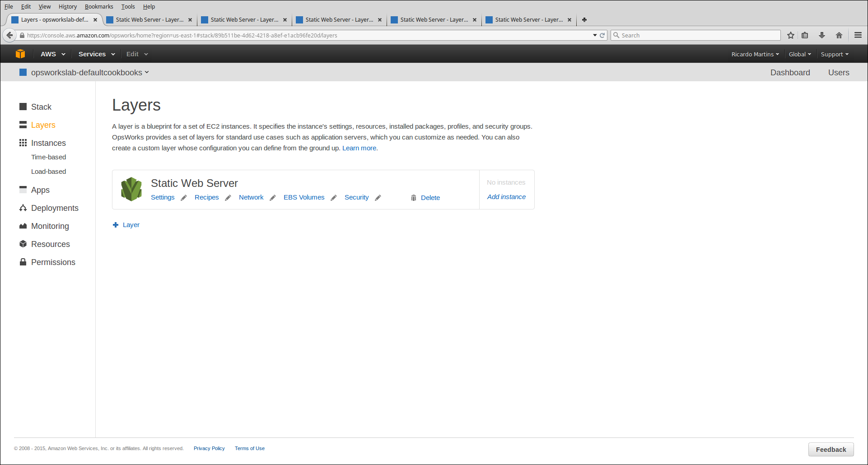Click the Add instance link
This screenshot has width=868, height=465.
click(x=506, y=197)
